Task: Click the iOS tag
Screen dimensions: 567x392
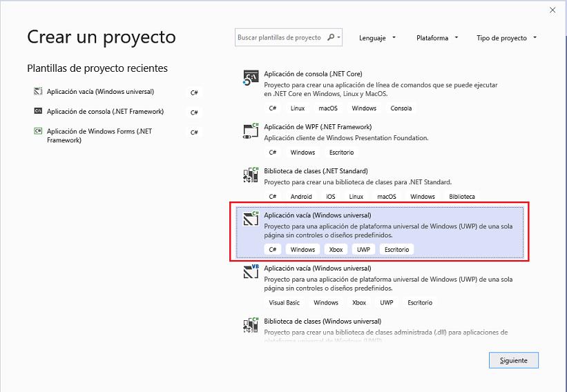Action: [331, 197]
